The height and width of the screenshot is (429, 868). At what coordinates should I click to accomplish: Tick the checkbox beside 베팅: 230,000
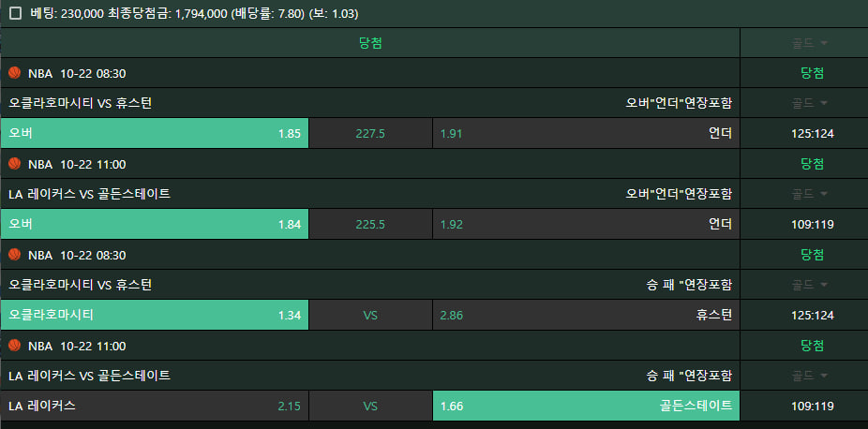click(x=15, y=14)
